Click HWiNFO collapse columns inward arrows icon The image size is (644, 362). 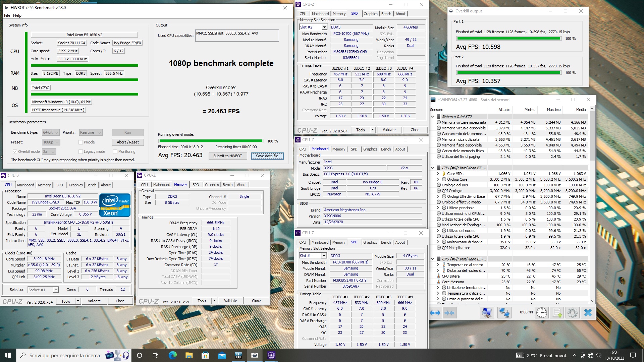pyautogui.click(x=449, y=313)
